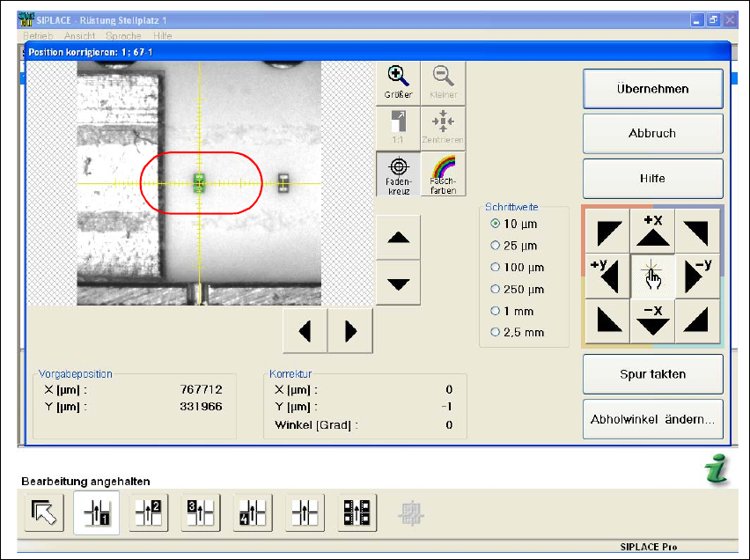Open the Ansicht menu
The width and height of the screenshot is (750, 560).
79,36
